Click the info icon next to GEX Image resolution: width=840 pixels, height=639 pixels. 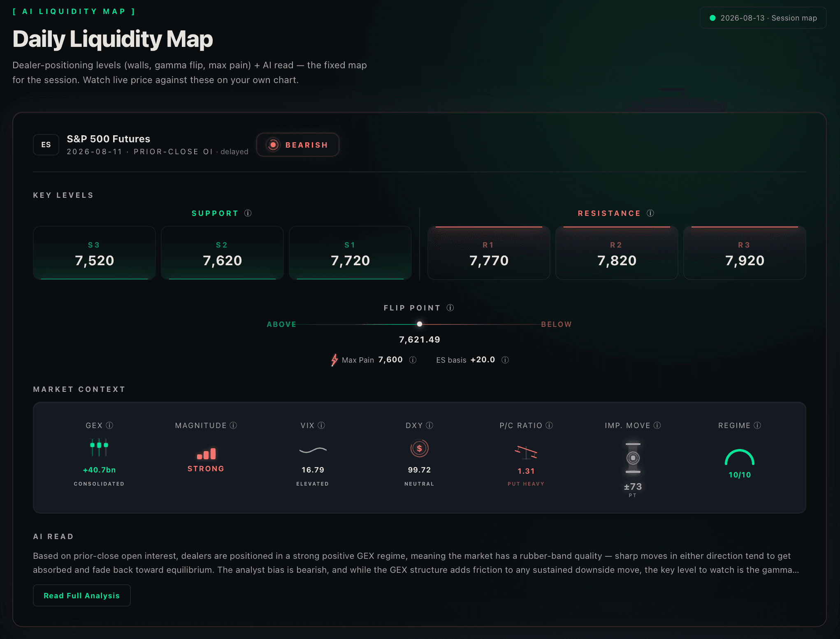109,425
